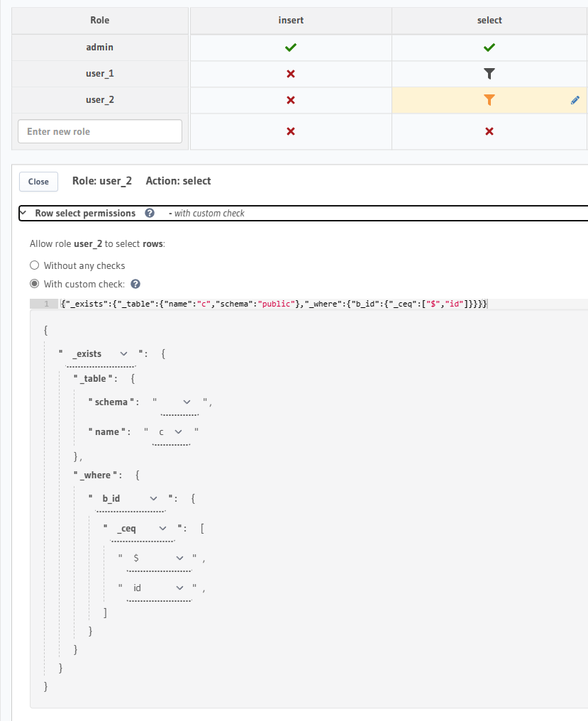Collapse the Row select permissions section

[21, 213]
